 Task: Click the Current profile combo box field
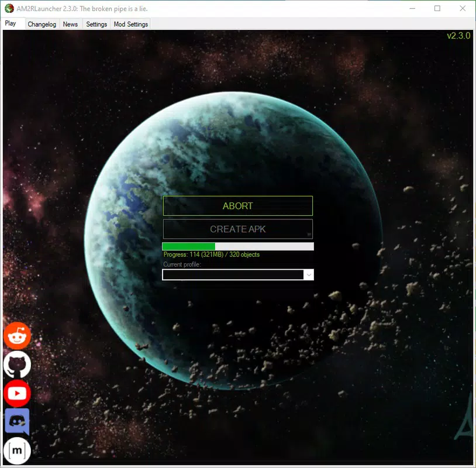238,275
